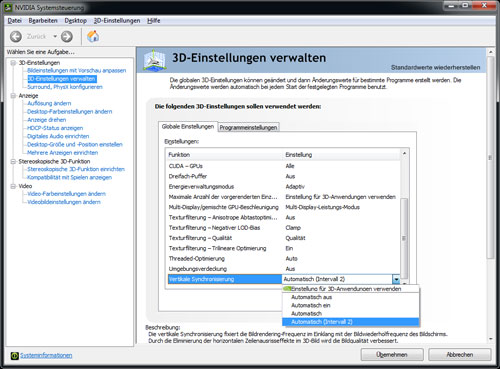
Task: Open the back history dropdown arrow
Action: point(55,36)
